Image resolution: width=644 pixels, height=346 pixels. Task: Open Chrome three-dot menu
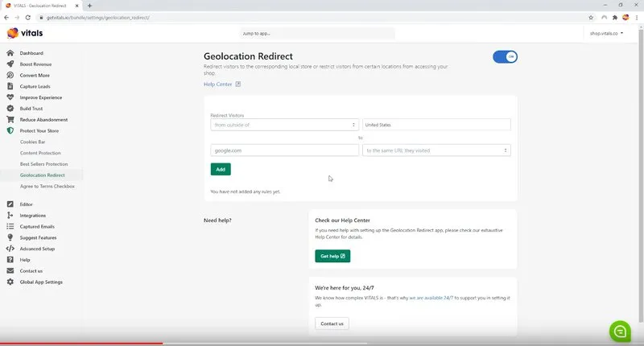637,18
